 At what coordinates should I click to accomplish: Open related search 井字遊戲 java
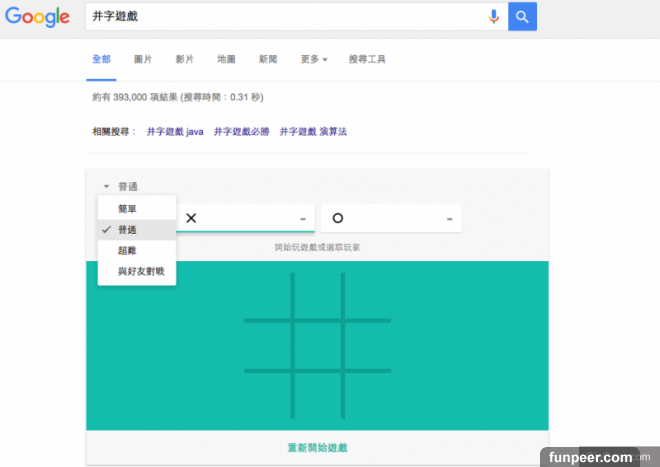[x=175, y=131]
